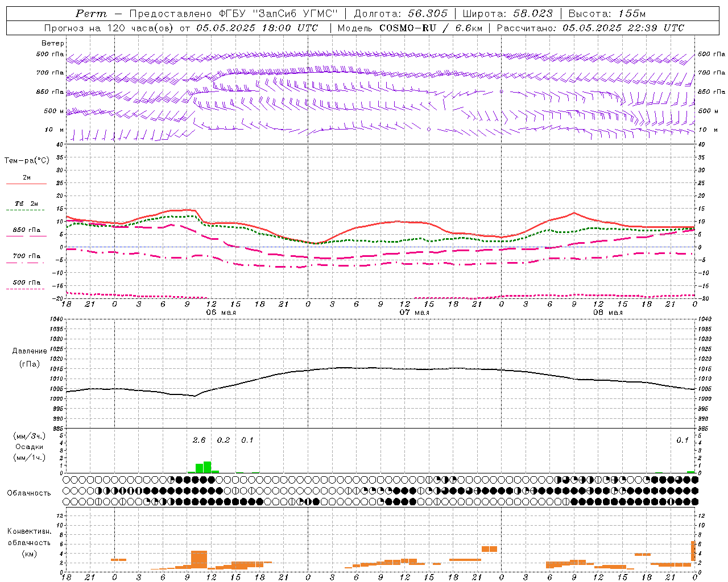Click the date label "07 мая"
This screenshot has width=728, height=582.
414,313
